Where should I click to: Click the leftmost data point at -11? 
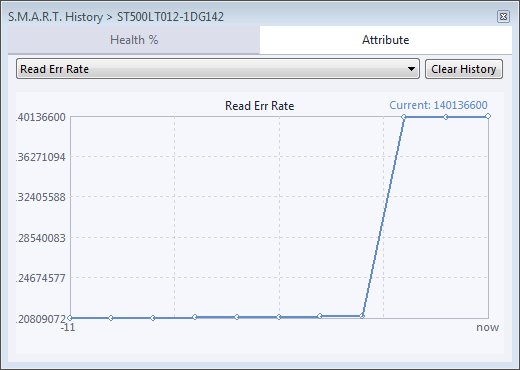coord(70,318)
